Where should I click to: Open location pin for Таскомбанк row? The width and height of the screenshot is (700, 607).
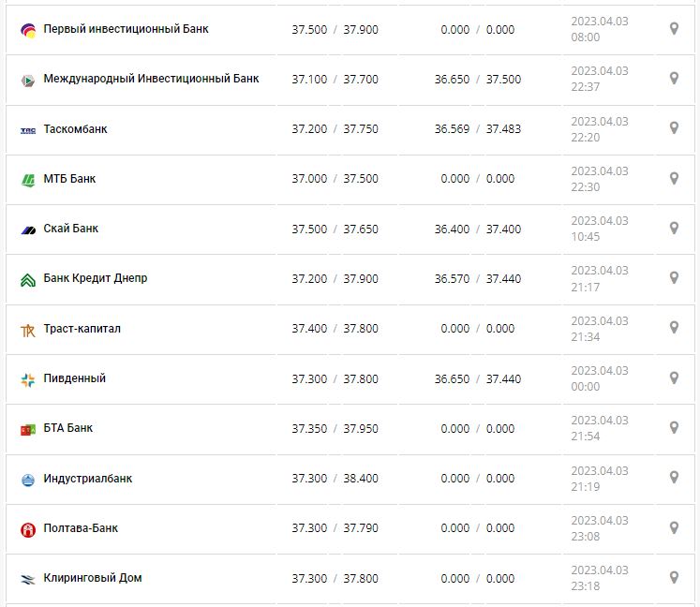[674, 129]
